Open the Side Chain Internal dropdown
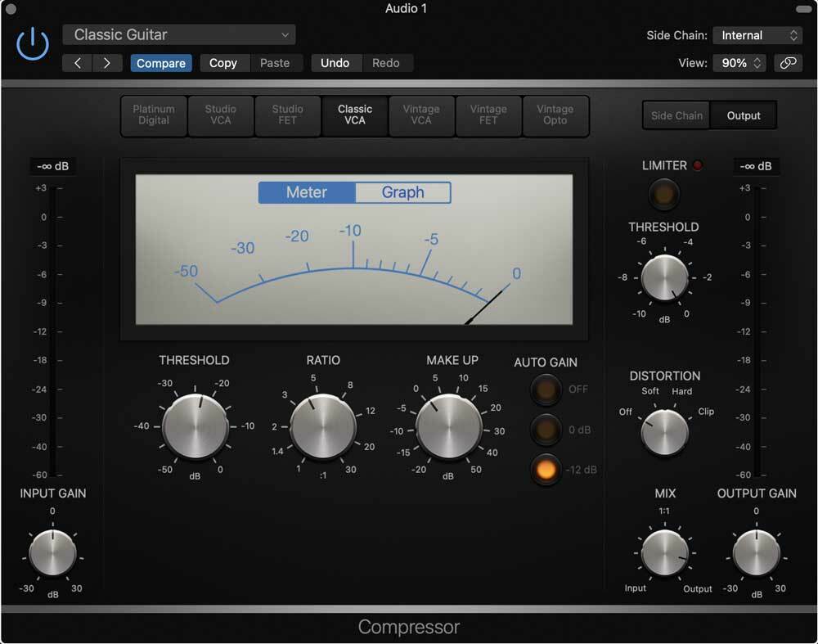Screen dimensions: 818x644 tap(757, 35)
